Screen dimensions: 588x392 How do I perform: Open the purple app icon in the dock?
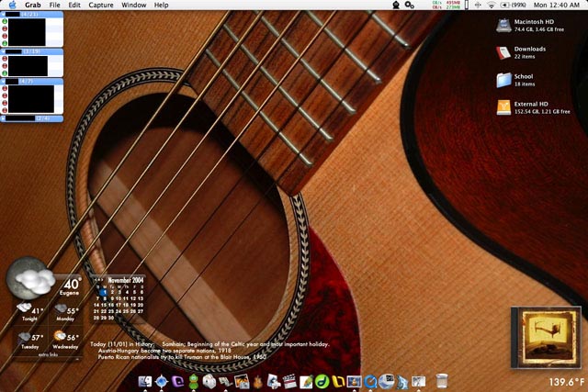[177, 382]
